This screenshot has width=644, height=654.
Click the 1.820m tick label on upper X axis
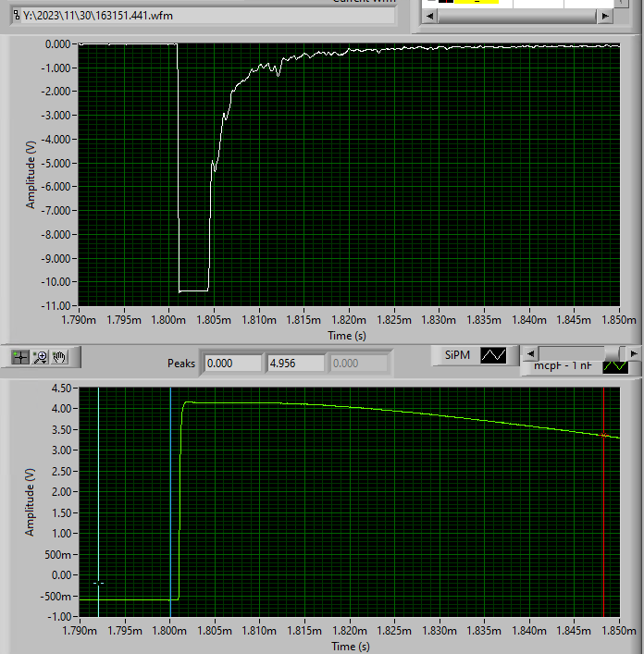coord(349,320)
